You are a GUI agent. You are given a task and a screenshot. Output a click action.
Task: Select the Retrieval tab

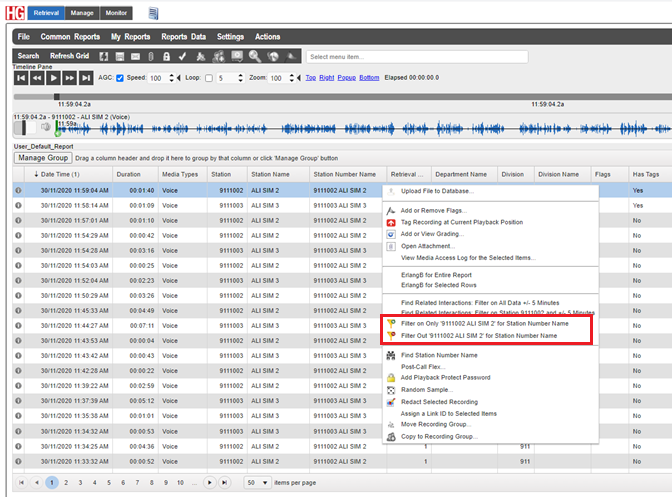[46, 13]
